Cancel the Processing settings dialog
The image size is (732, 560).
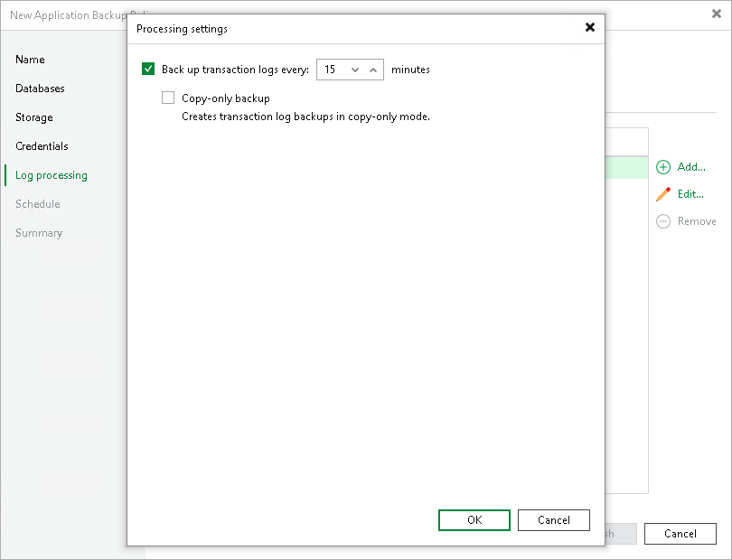click(553, 520)
